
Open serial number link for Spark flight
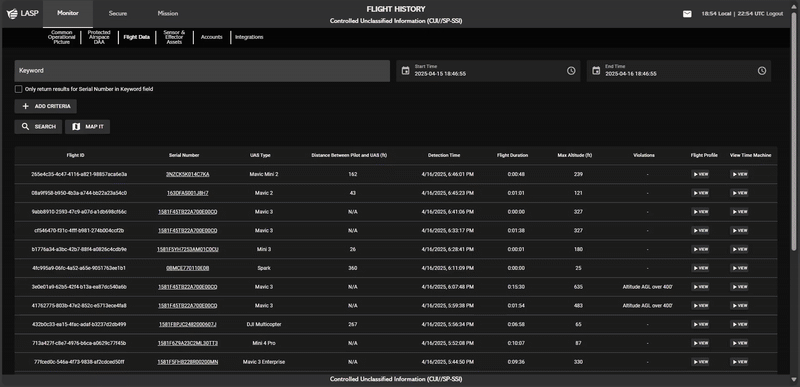[187, 268]
